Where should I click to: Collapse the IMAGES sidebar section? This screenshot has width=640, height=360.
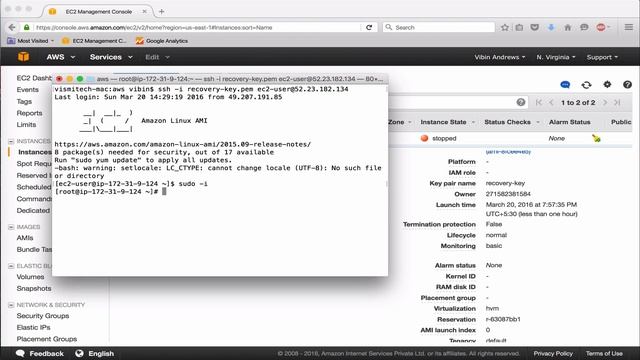pyautogui.click(x=11, y=227)
